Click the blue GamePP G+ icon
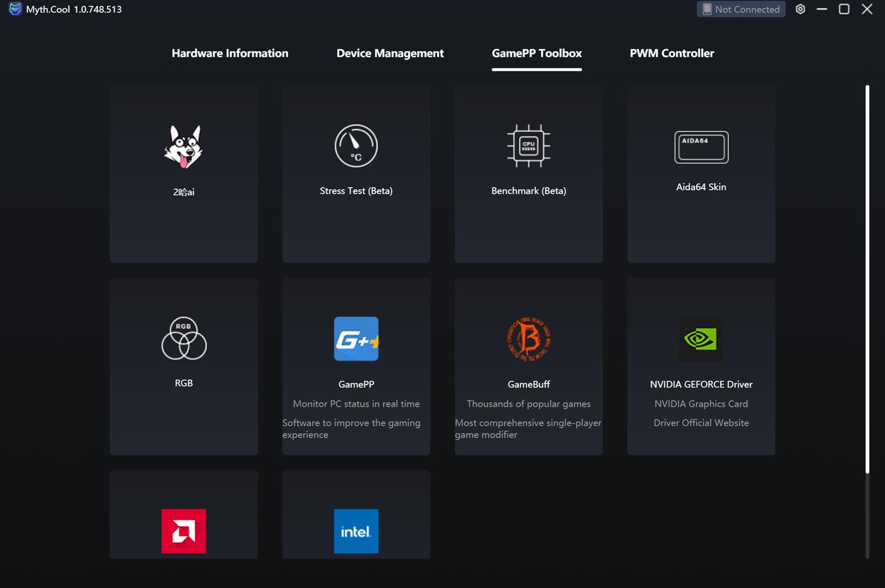The height and width of the screenshot is (588, 885). click(x=356, y=339)
